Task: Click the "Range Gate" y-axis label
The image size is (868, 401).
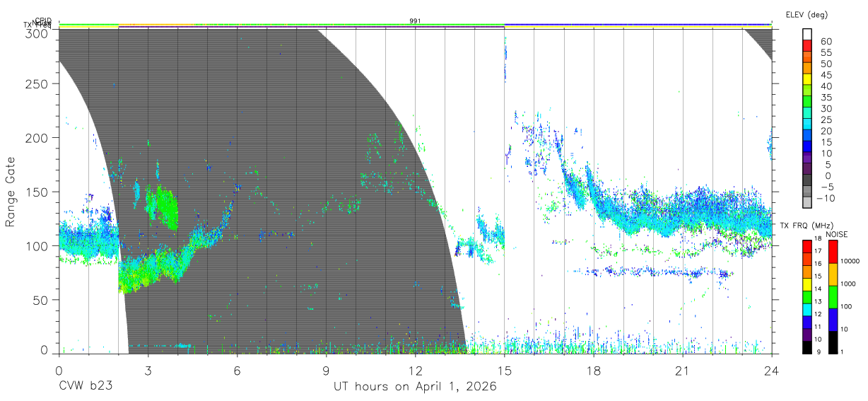Action: click(x=11, y=191)
